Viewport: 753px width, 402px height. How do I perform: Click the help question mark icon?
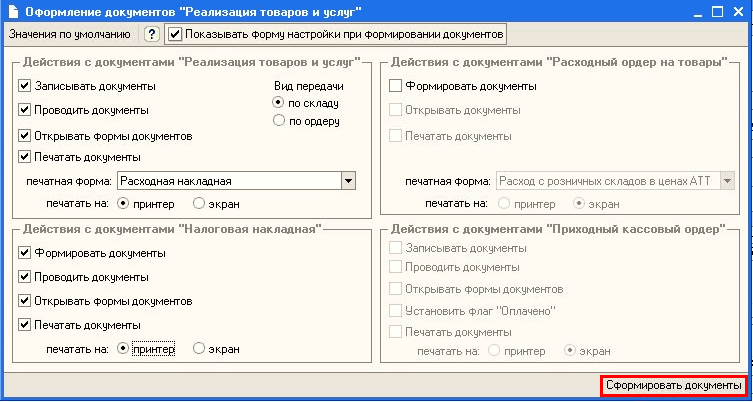pyautogui.click(x=152, y=34)
